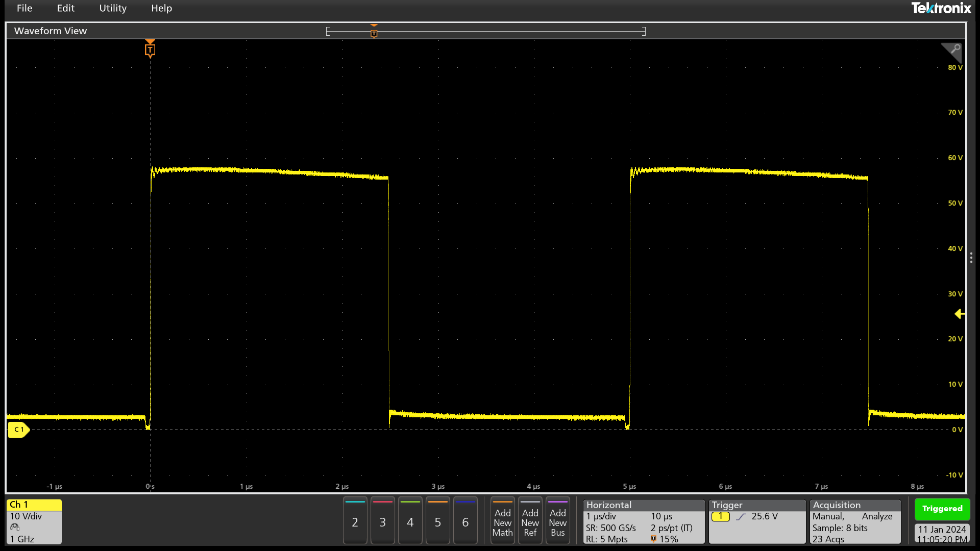Screen dimensions: 980x551
Task: Enable channel 6
Action: [x=465, y=521]
